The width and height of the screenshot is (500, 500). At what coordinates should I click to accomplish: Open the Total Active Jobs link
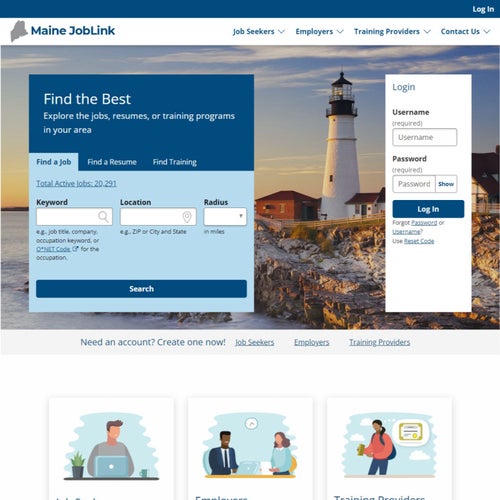pyautogui.click(x=76, y=183)
